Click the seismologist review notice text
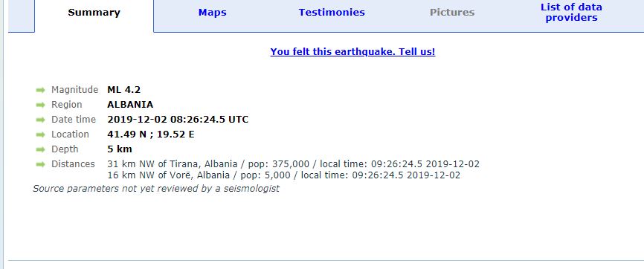The height and width of the screenshot is (269, 644). 156,189
